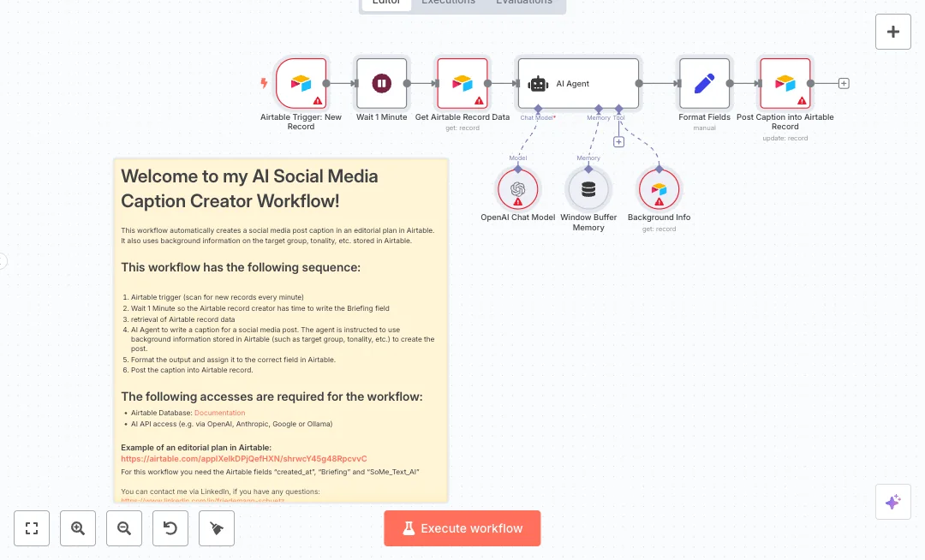Open the OpenAI Chat Model sub-node
The width and height of the screenshot is (925, 560).
[517, 189]
